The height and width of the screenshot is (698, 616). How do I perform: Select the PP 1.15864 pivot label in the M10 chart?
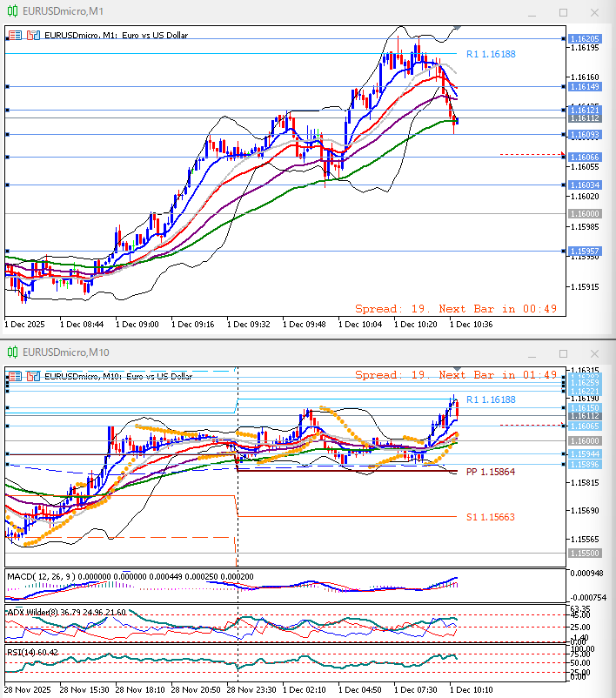[490, 472]
